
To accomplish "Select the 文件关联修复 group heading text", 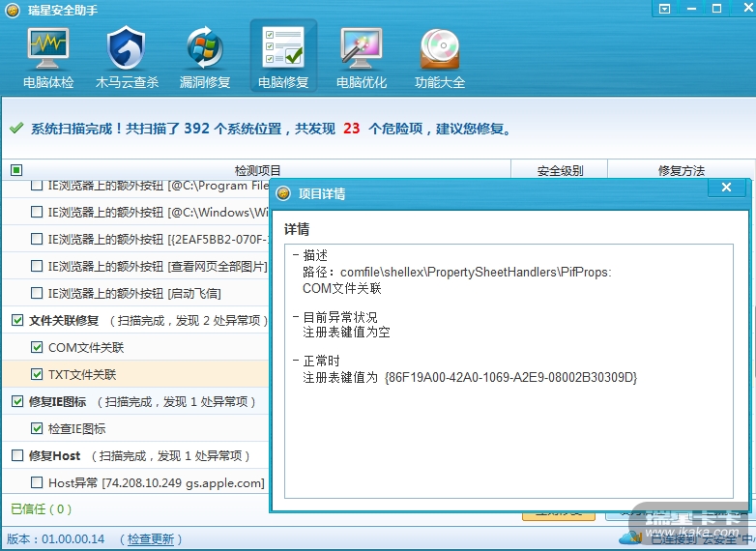I will click(x=64, y=321).
